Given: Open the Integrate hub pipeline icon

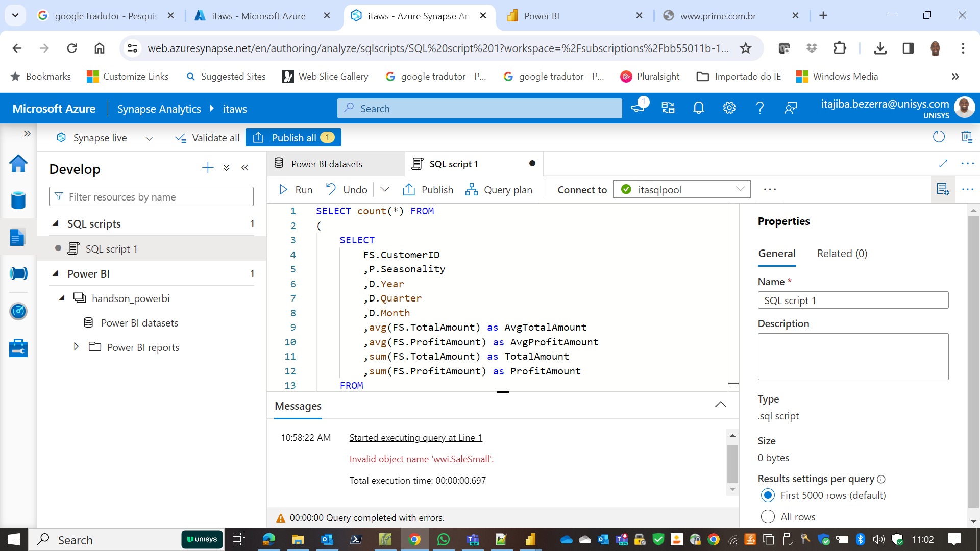Looking at the screenshot, I should [18, 273].
